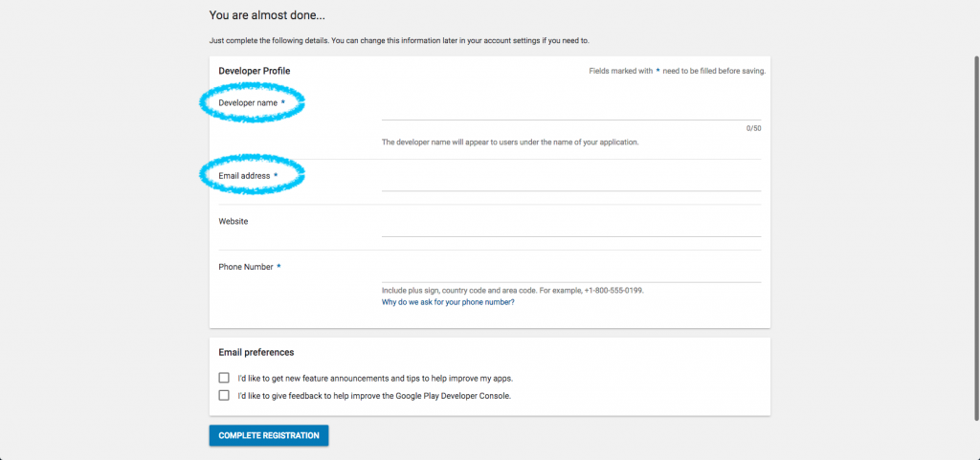
Task: Select the Website input field
Action: 571,228
